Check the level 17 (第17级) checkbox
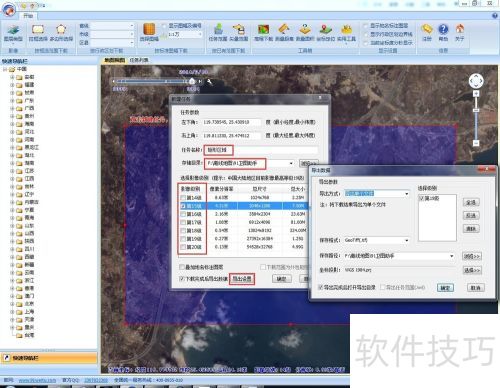The width and height of the screenshot is (500, 388). point(183,222)
